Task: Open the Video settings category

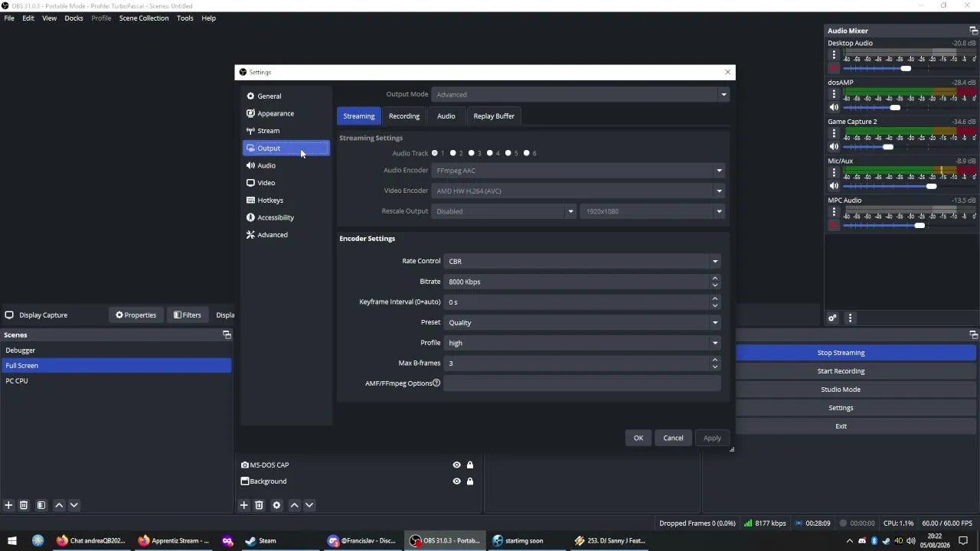Action: click(x=286, y=183)
